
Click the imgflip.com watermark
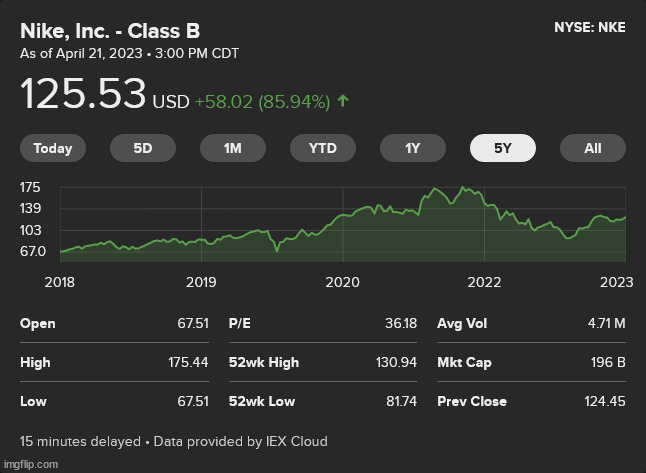30,465
